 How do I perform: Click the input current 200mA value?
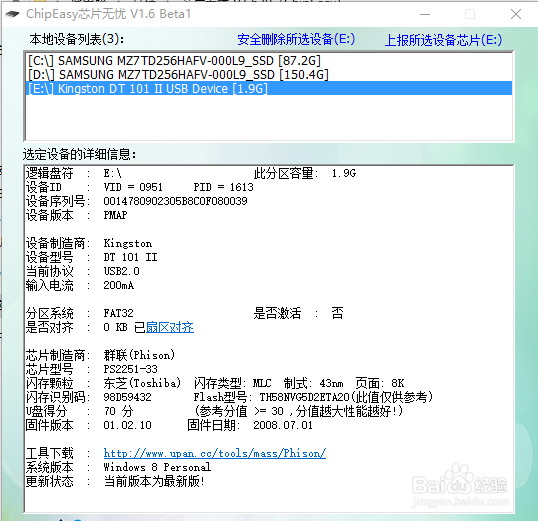pos(119,285)
